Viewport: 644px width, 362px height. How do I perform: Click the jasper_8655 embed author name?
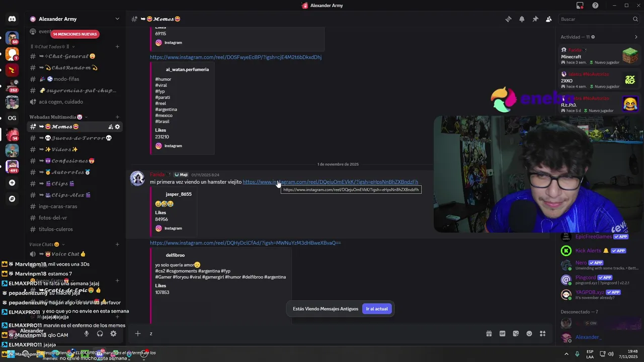179,194
